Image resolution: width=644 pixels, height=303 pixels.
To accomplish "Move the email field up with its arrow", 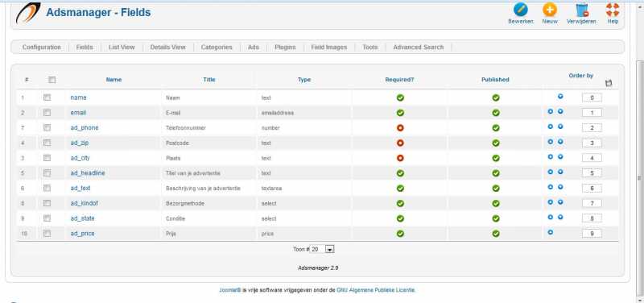I will coord(551,111).
